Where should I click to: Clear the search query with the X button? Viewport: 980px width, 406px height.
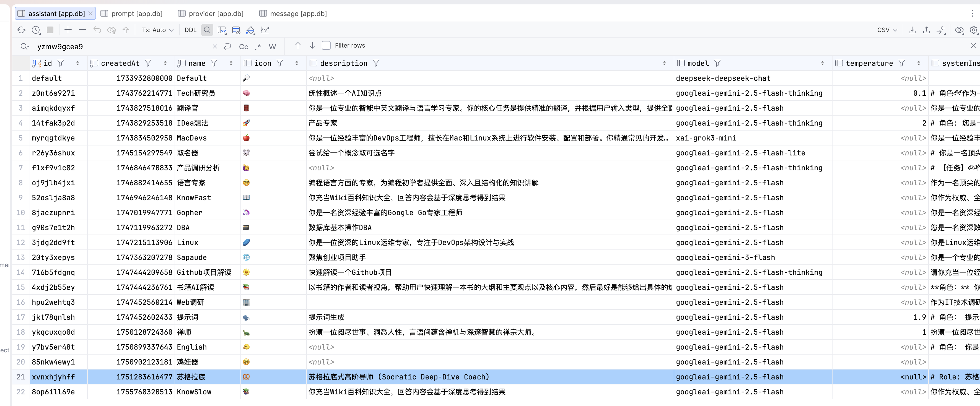pyautogui.click(x=215, y=46)
